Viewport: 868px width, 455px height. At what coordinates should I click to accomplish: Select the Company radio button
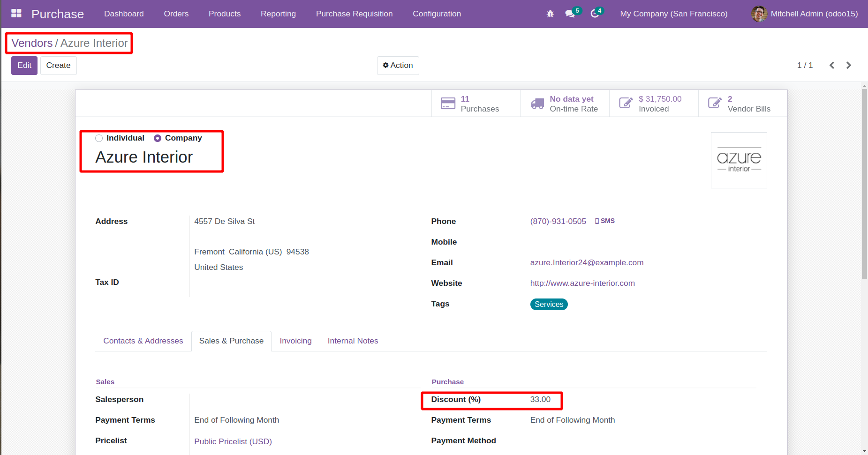158,138
